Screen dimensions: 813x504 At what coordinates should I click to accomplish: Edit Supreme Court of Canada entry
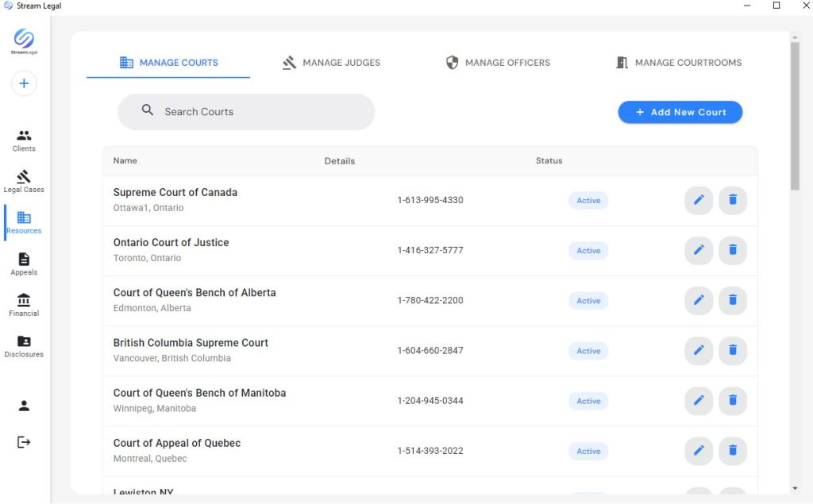pos(699,200)
